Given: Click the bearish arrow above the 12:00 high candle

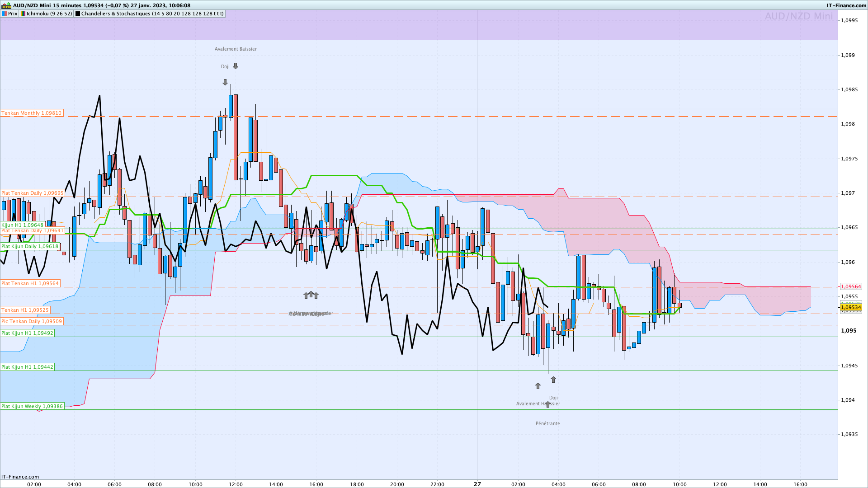Looking at the screenshot, I should pyautogui.click(x=225, y=82).
